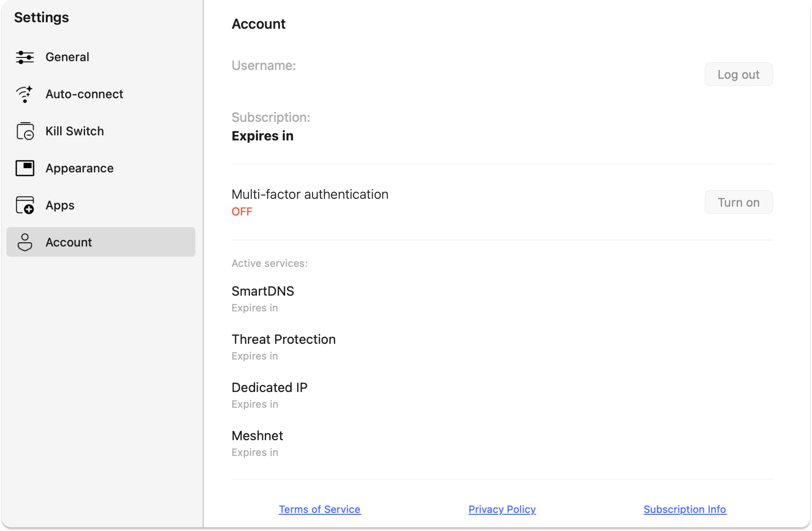812x531 pixels.
Task: Open Terms of Service link
Action: click(320, 509)
